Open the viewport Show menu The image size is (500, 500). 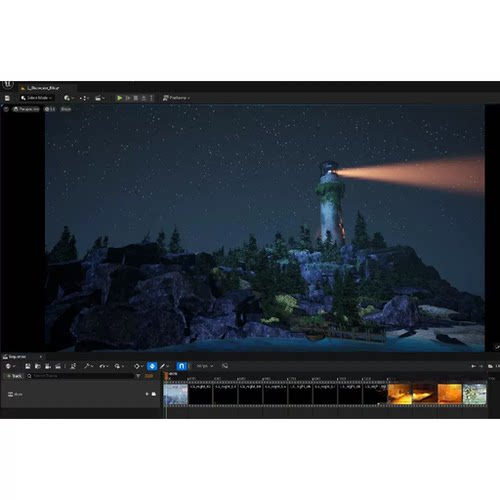pos(66,109)
